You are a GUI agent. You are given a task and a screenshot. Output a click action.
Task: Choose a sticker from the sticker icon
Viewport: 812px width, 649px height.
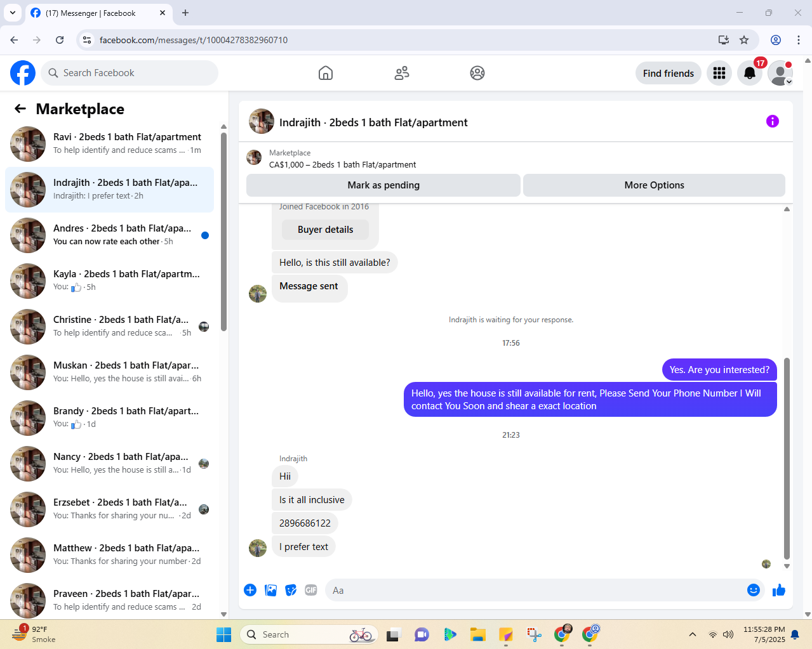(x=291, y=590)
